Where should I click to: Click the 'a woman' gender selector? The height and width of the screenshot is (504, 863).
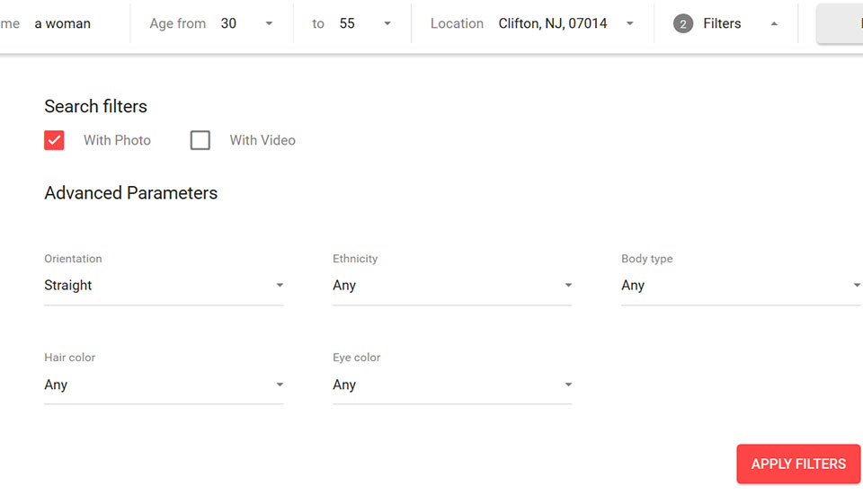(63, 24)
